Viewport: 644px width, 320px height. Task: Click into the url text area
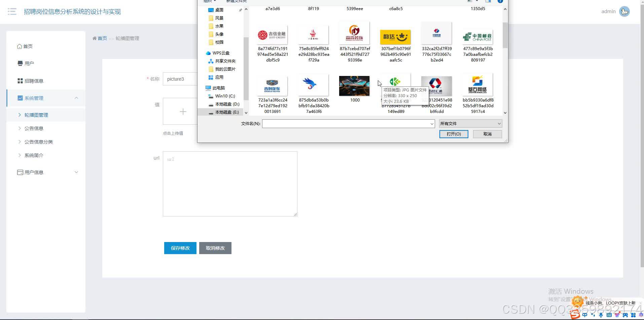coord(230,184)
